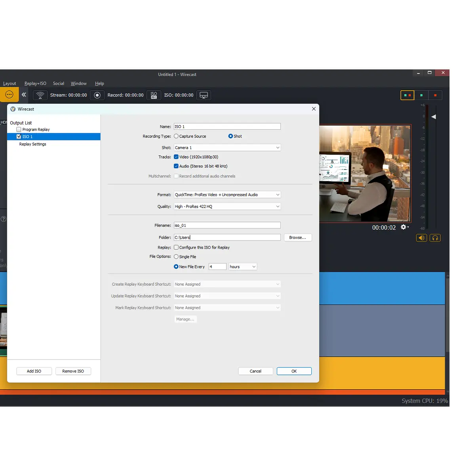Screen dimensions: 461x476
Task: Click the Filename field iso_01
Action: (x=227, y=225)
